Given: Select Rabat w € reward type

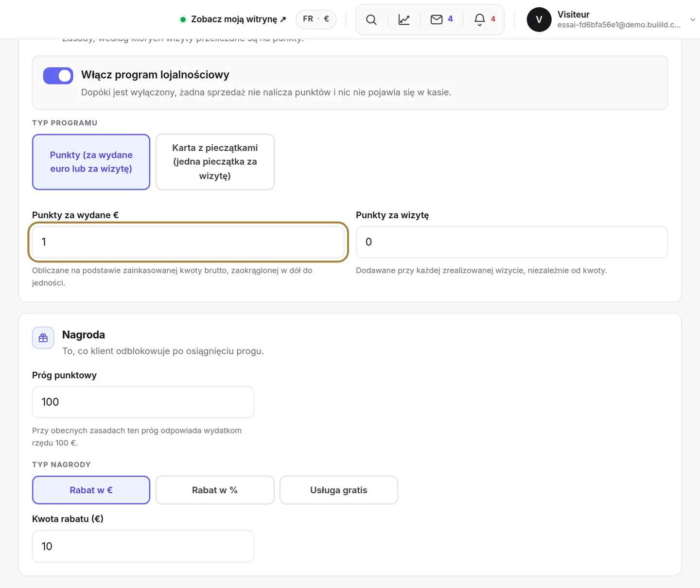Looking at the screenshot, I should pyautogui.click(x=91, y=490).
